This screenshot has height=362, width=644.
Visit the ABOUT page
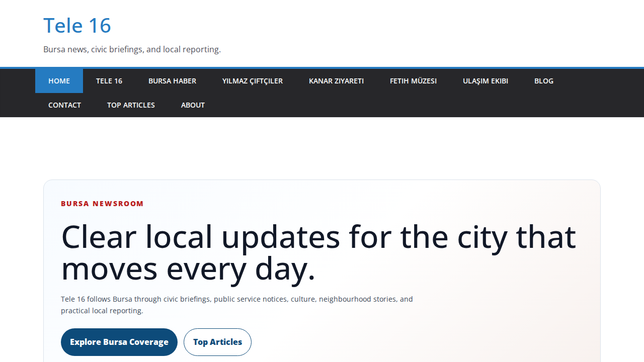(193, 105)
